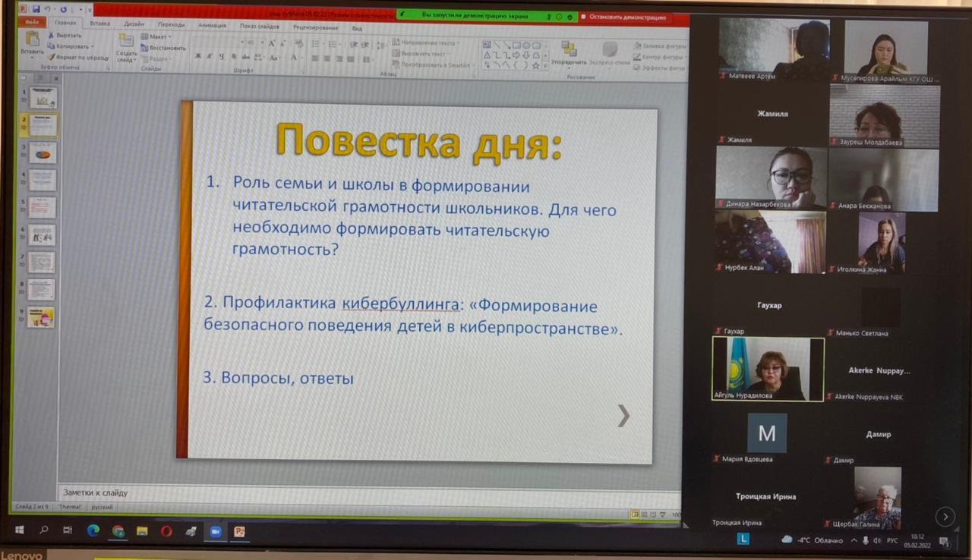The image size is (972, 560).
Task: Select the third slide thumbnail in the panel
Action: (43, 153)
